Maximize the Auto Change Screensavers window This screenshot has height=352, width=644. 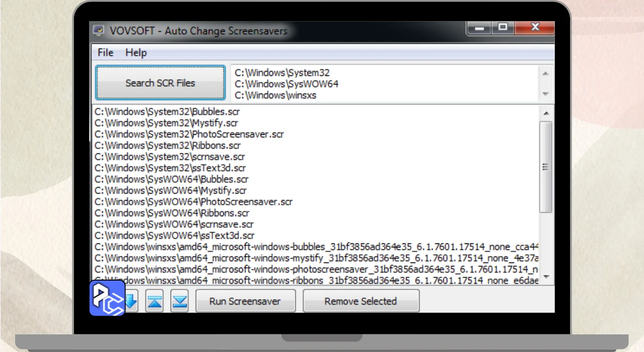tap(502, 28)
